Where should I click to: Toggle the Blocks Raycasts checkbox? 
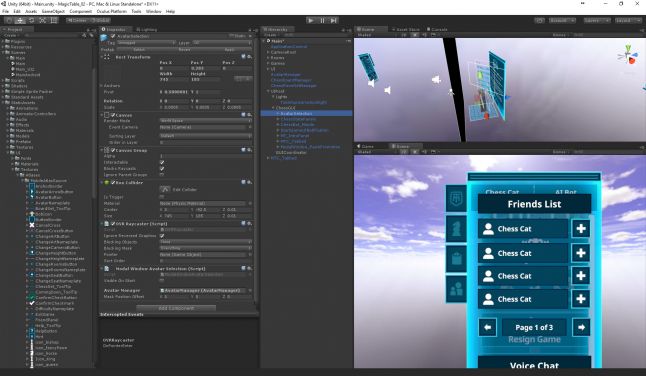coord(162,169)
